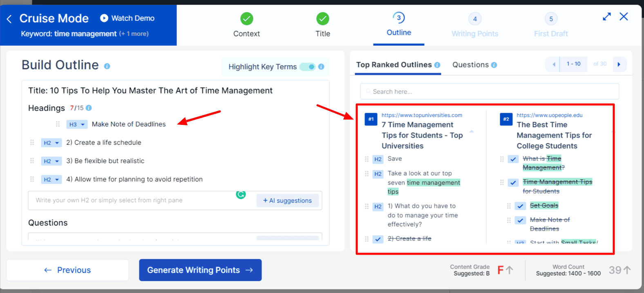Image resolution: width=644 pixels, height=293 pixels.
Task: Play the Watch Demo video icon
Action: click(104, 18)
